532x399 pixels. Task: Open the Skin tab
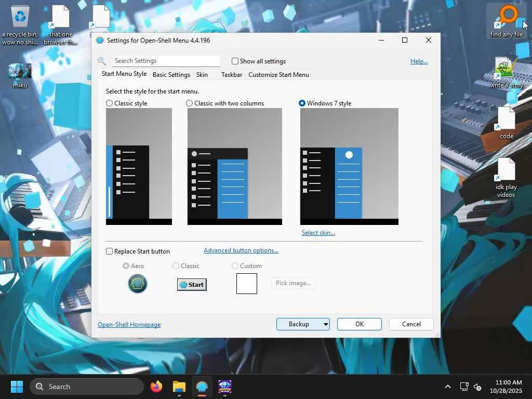pos(202,75)
